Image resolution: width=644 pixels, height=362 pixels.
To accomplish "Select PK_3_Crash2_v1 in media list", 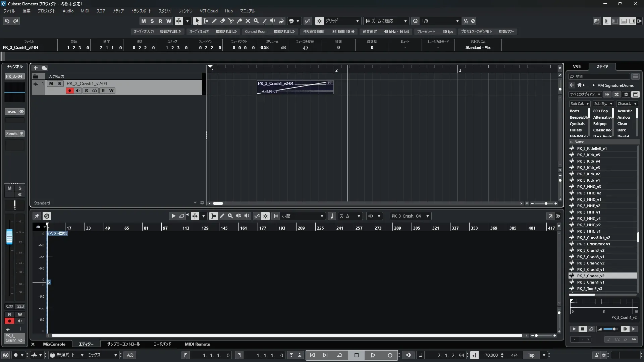I will [591, 269].
